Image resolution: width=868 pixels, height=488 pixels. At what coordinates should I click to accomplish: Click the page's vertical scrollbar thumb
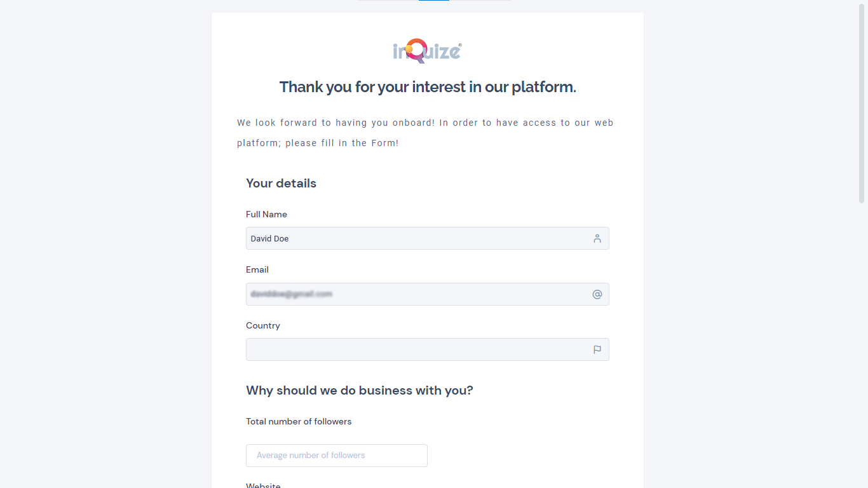[862, 102]
